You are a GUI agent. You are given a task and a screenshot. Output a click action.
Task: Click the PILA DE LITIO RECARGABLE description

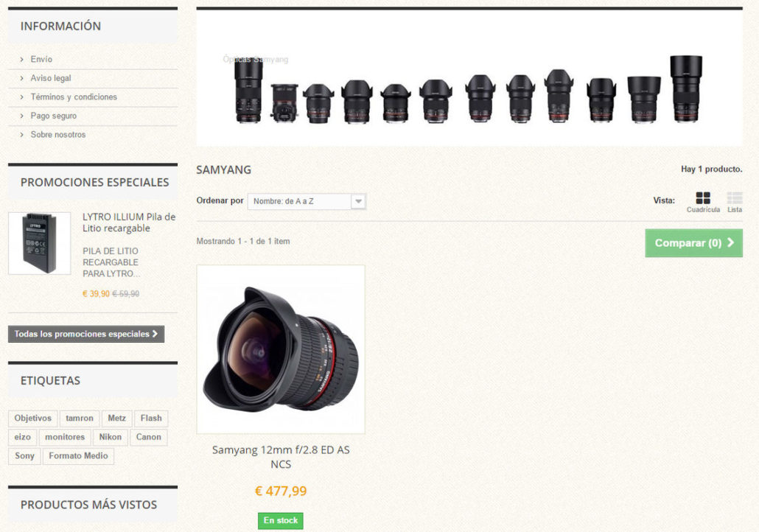[111, 262]
